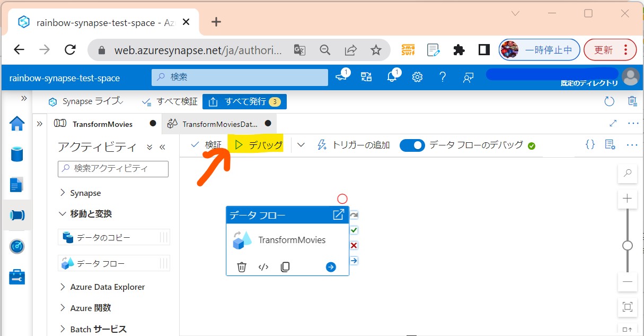Open the help question mark

point(443,77)
